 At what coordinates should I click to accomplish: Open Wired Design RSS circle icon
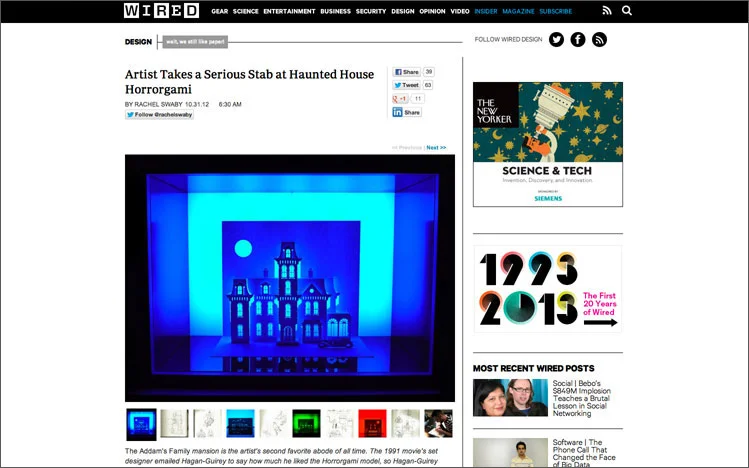coord(599,40)
